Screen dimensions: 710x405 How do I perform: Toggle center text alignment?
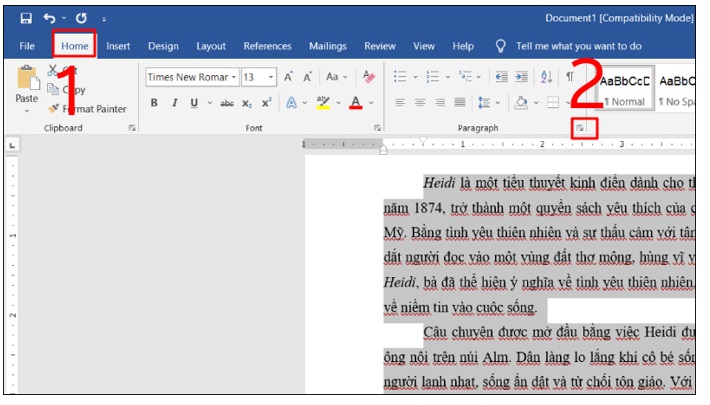[421, 102]
